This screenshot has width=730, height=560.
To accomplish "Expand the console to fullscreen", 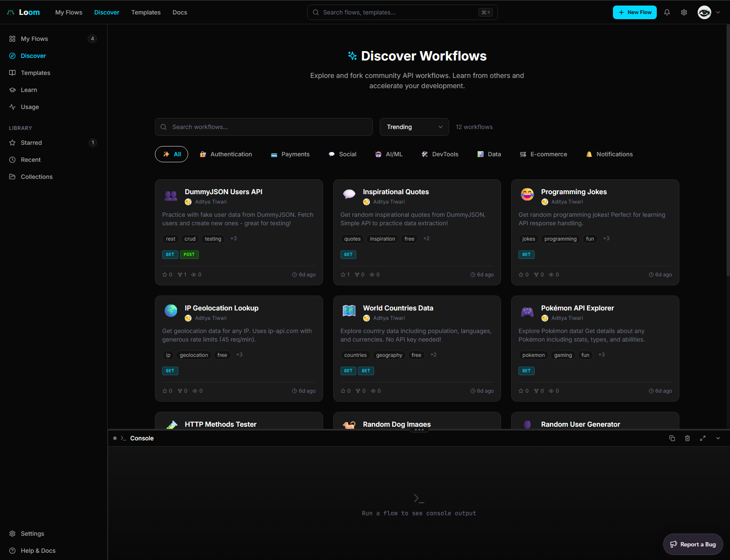I will tap(703, 438).
